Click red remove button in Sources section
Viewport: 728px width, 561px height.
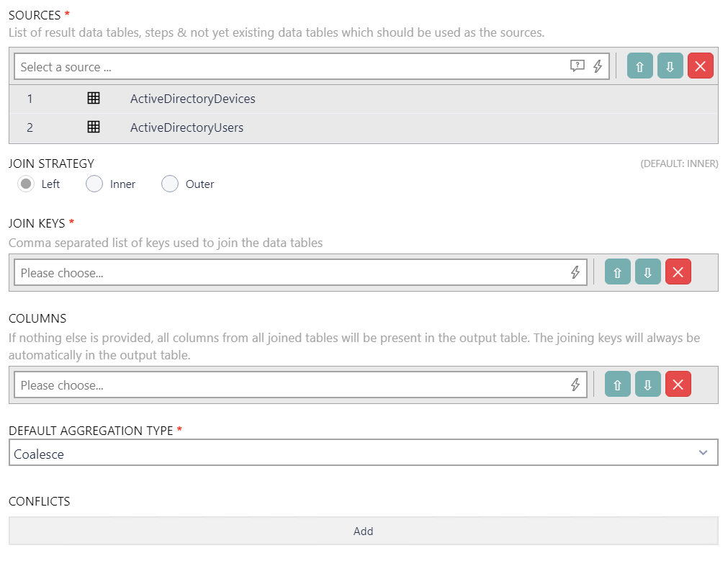coord(700,67)
